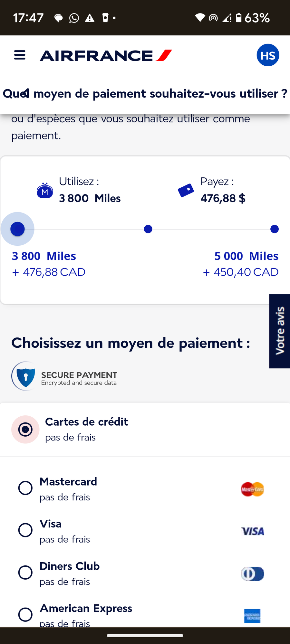Screen dimensions: 290x644
Task: Click the middle point on miles slider
Action: tap(148, 229)
